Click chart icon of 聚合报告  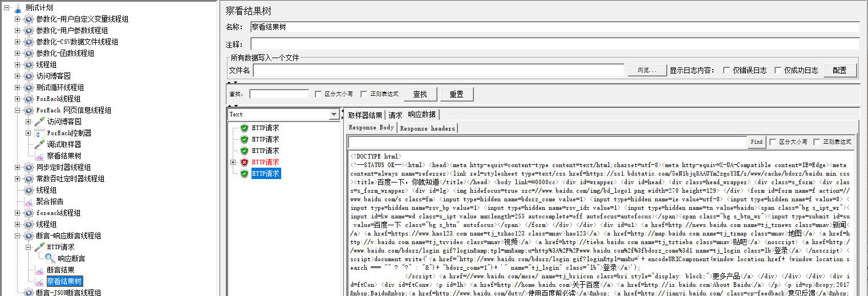(29, 201)
